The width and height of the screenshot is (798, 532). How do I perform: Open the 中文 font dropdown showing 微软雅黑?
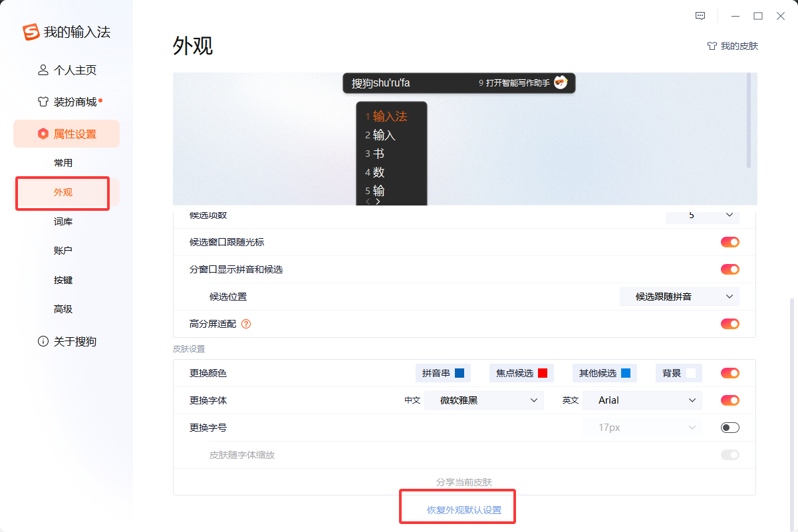[484, 400]
